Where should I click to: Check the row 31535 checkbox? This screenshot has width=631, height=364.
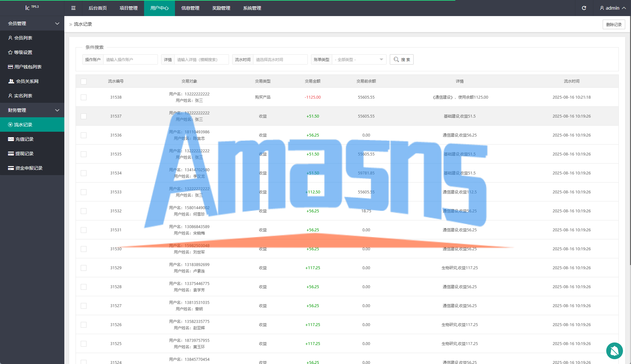[84, 154]
